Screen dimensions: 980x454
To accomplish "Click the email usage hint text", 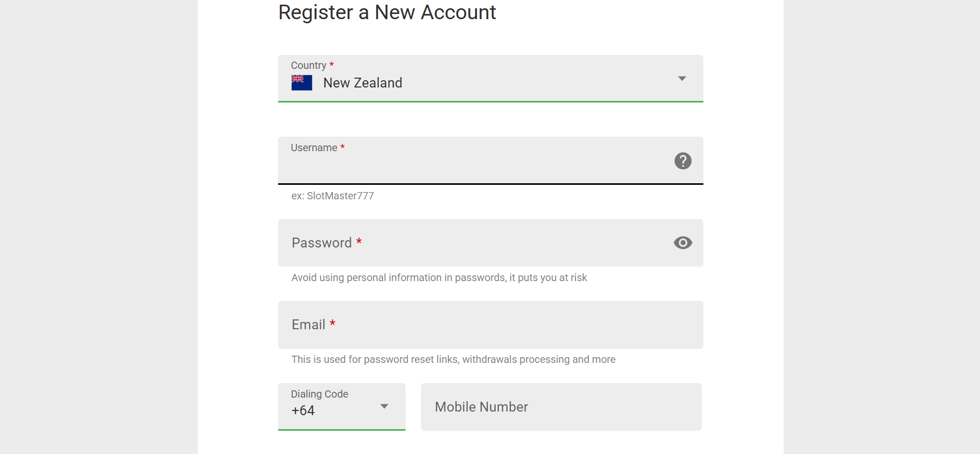I will tap(453, 359).
